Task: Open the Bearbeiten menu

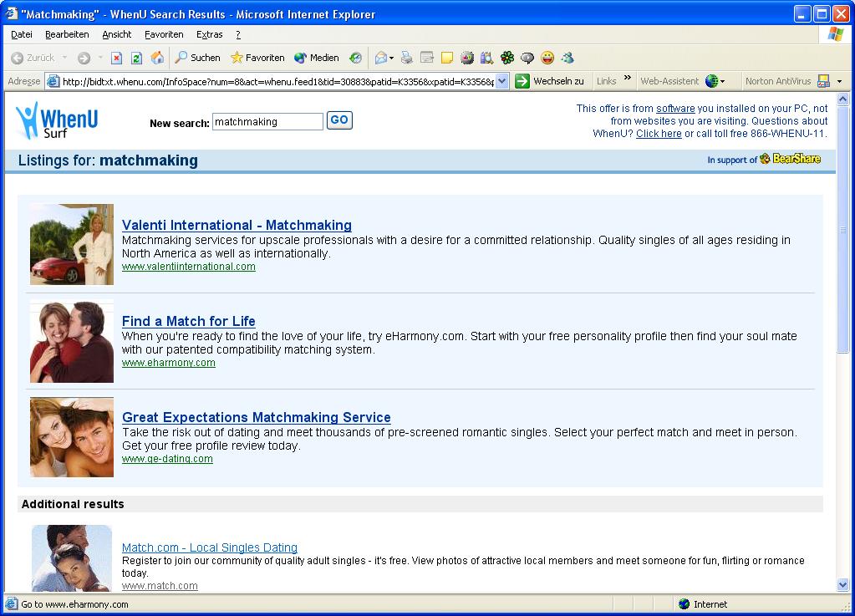Action: coord(67,34)
